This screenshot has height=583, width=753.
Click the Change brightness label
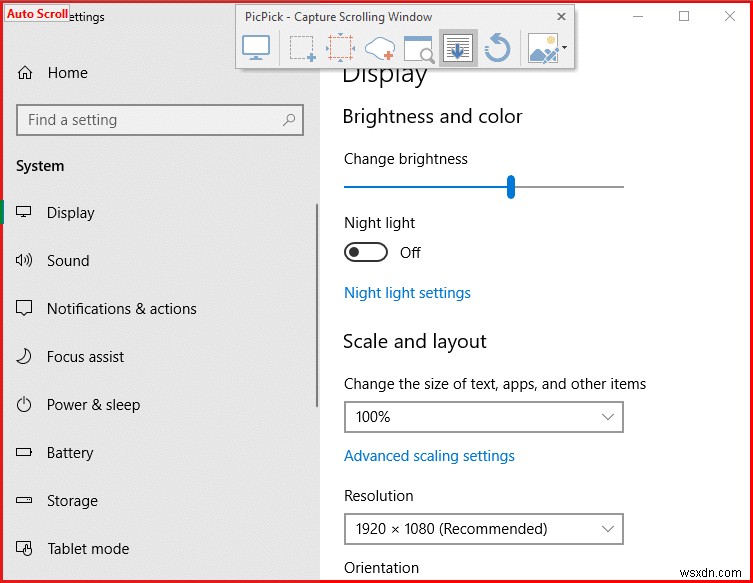pos(406,159)
